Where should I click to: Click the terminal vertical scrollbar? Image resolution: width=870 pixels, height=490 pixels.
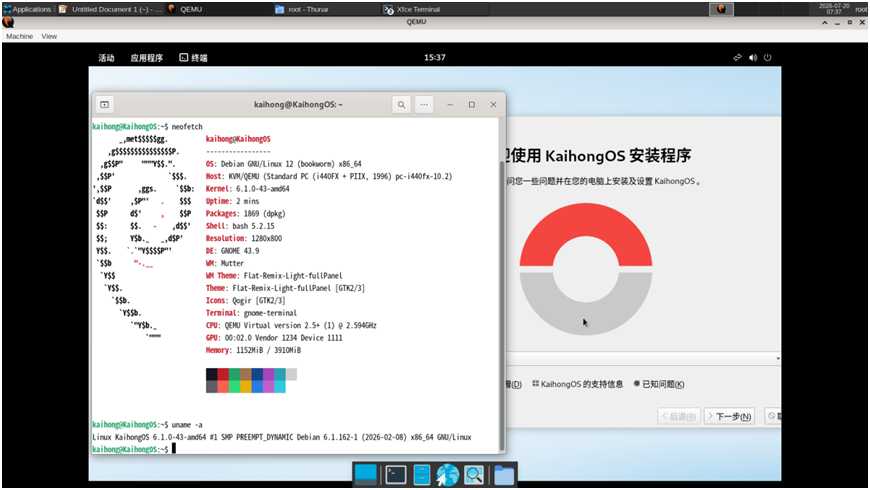(x=502, y=305)
